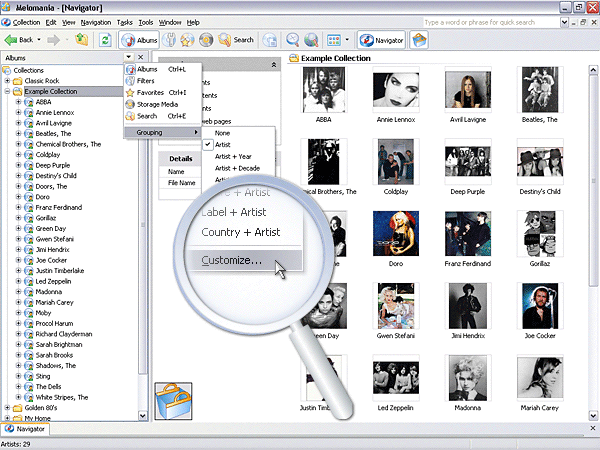Select Artist + Decade grouping
The height and width of the screenshot is (450, 600).
pyautogui.click(x=238, y=168)
